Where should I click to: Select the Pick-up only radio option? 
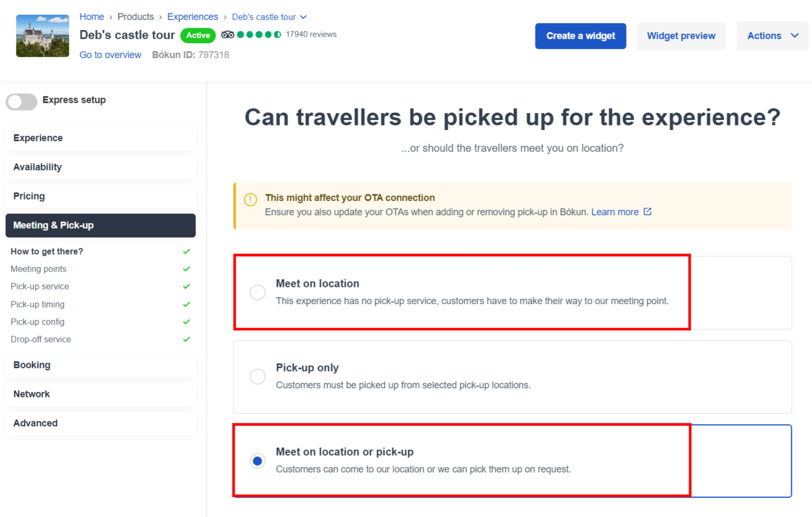tap(257, 377)
